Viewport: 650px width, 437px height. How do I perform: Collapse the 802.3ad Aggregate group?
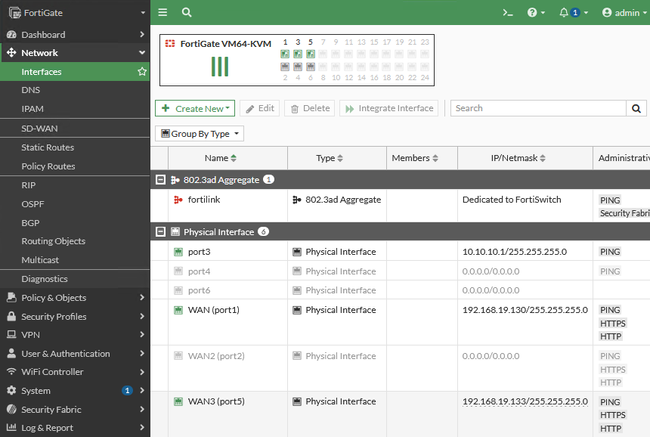pyautogui.click(x=161, y=179)
